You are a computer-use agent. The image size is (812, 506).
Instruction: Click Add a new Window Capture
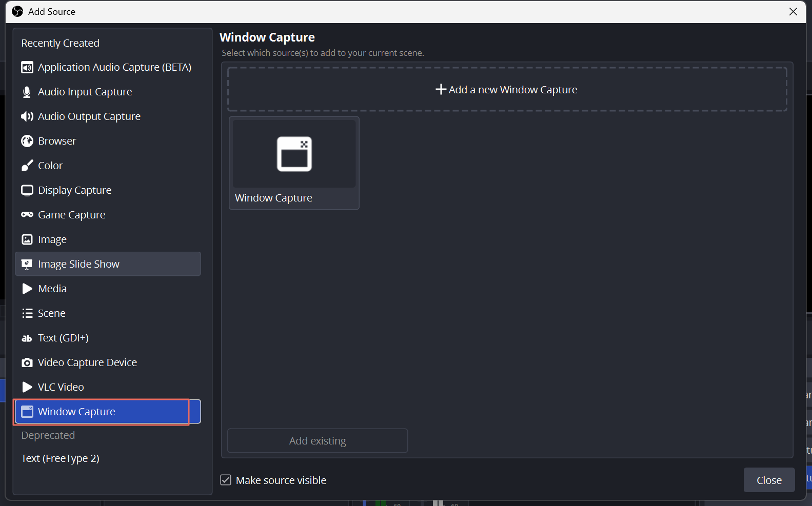pyautogui.click(x=507, y=89)
